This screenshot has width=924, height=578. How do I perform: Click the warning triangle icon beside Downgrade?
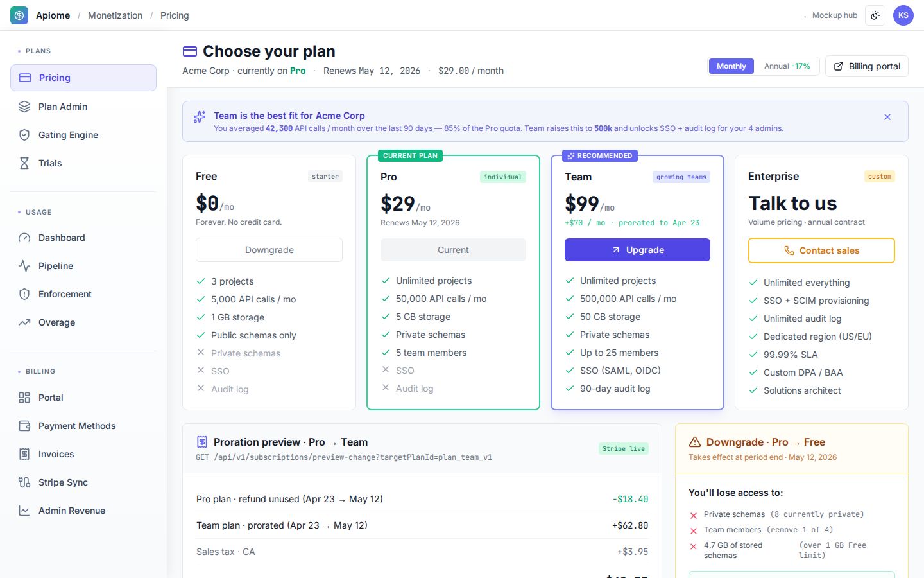695,442
